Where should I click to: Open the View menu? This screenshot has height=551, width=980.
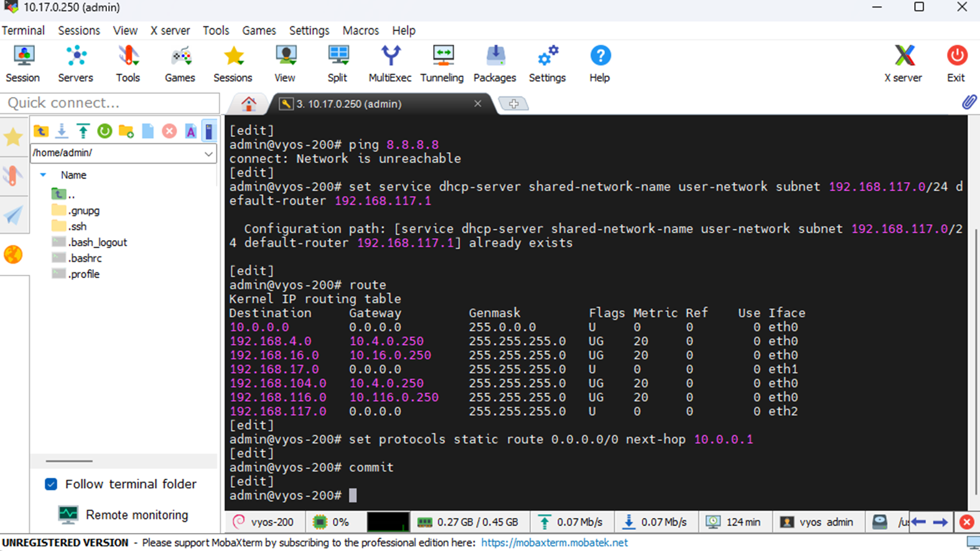(125, 30)
